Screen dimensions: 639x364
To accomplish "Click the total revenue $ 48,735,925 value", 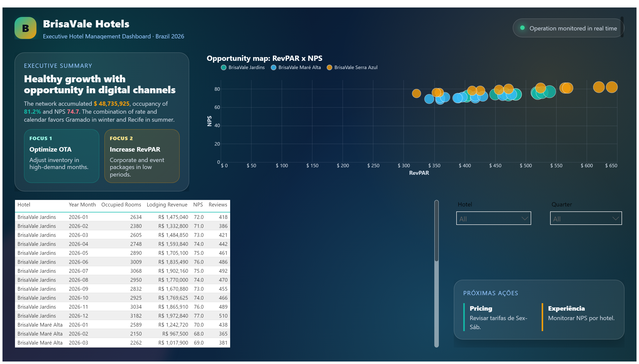I will [112, 104].
